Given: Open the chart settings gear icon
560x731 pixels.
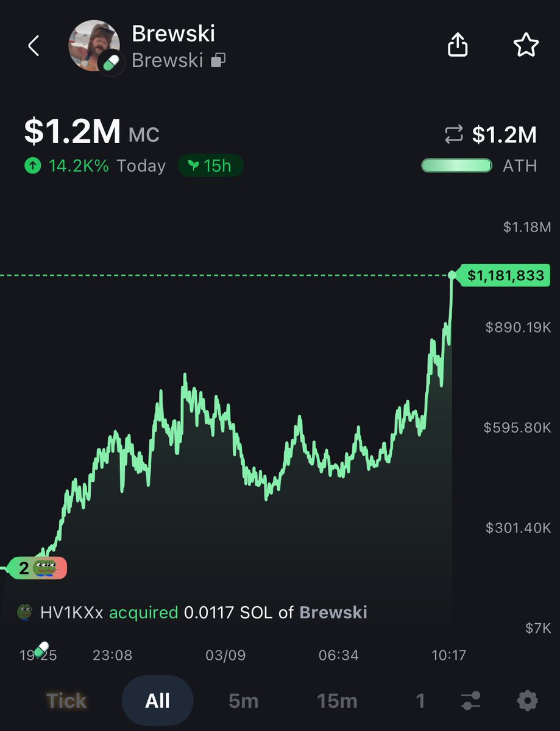Looking at the screenshot, I should (x=528, y=701).
